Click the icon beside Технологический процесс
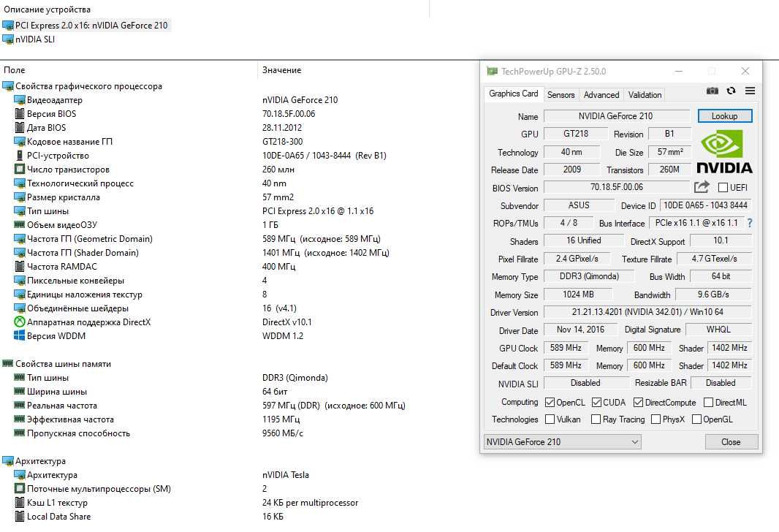The height and width of the screenshot is (532, 779). [20, 183]
